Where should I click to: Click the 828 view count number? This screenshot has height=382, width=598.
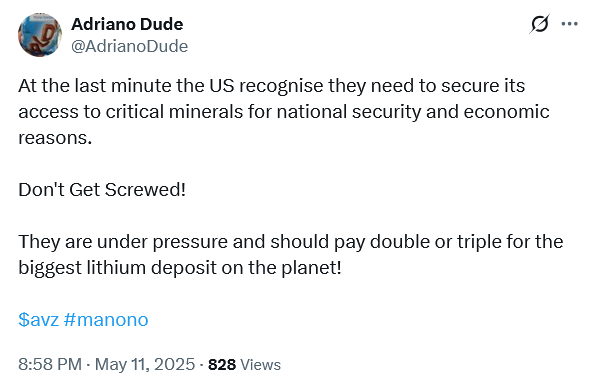coord(222,364)
